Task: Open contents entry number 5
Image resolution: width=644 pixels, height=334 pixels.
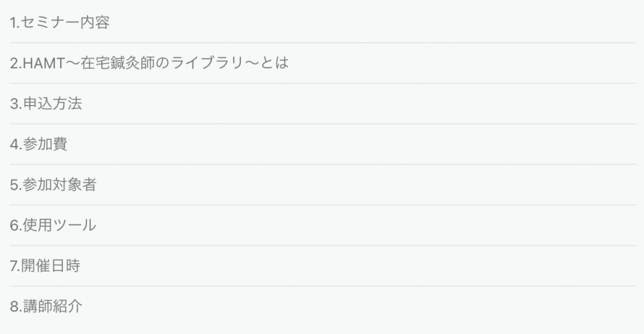Action: 53,185
